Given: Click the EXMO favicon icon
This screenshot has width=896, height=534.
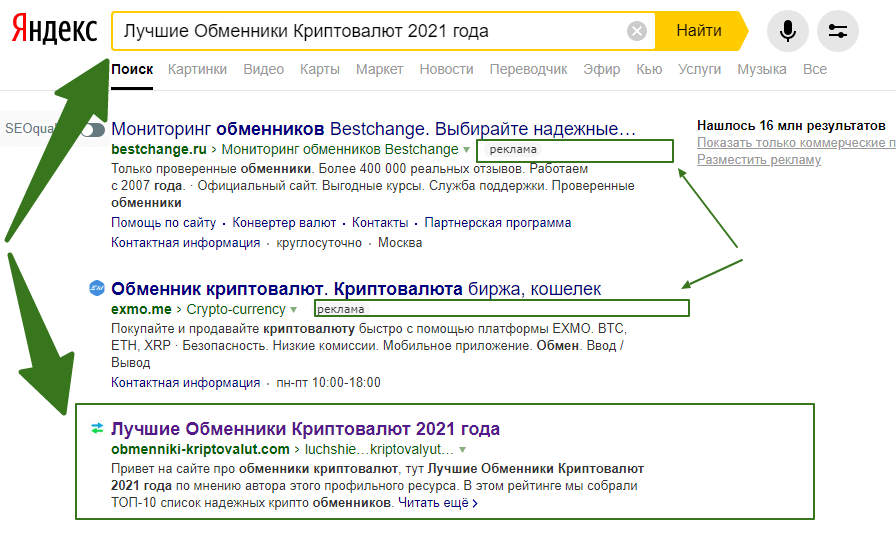Looking at the screenshot, I should pyautogui.click(x=97, y=289).
